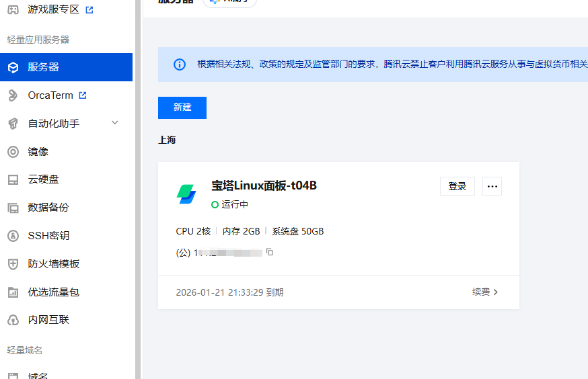Click the expiry date 2026-01-21 21:33:29 到期
This screenshot has height=379, width=588.
pyautogui.click(x=230, y=292)
